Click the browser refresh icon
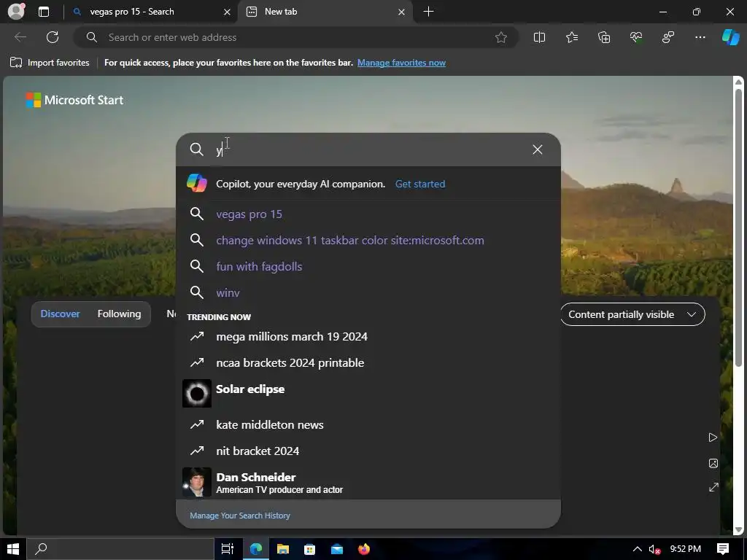This screenshot has width=747, height=560. point(53,37)
